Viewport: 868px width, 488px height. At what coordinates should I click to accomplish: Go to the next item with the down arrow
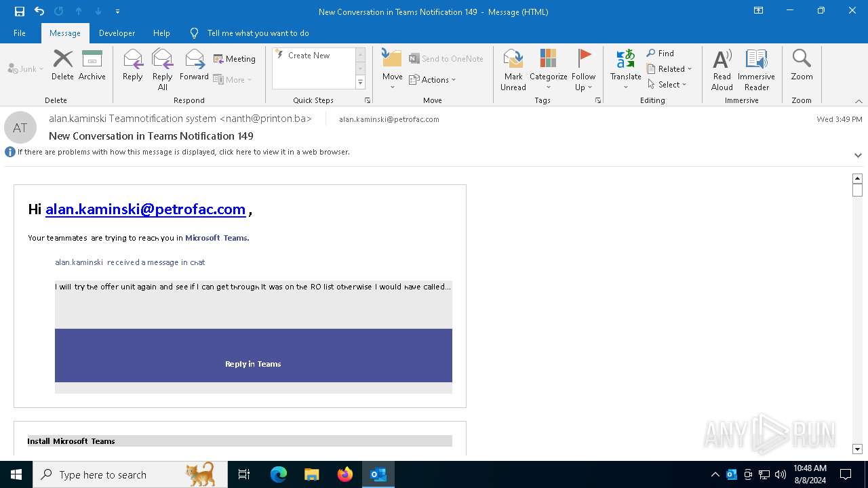98,11
